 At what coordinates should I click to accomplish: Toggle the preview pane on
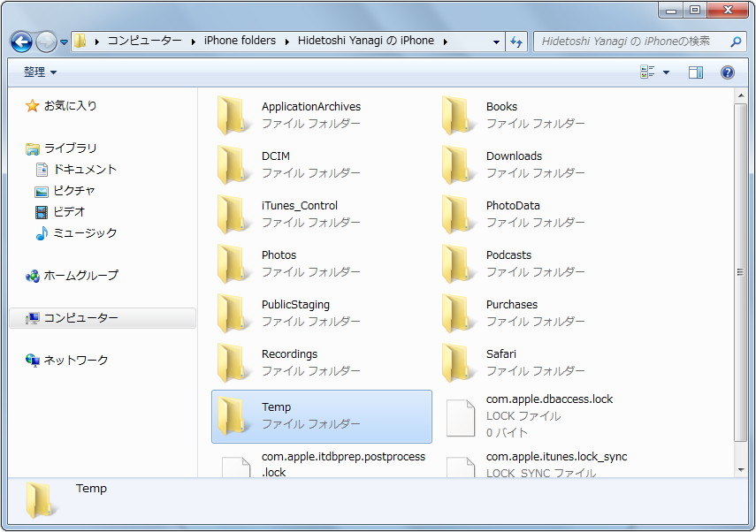pos(696,72)
